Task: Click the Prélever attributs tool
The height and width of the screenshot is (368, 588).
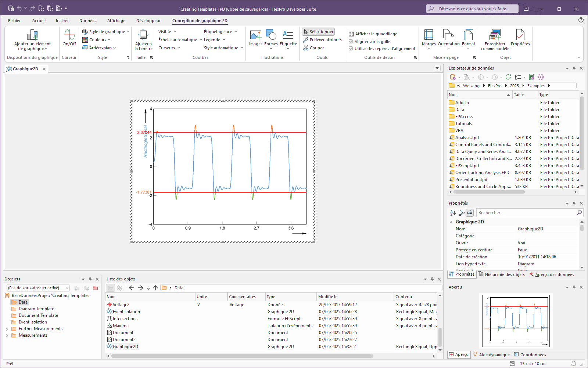Action: (x=322, y=40)
